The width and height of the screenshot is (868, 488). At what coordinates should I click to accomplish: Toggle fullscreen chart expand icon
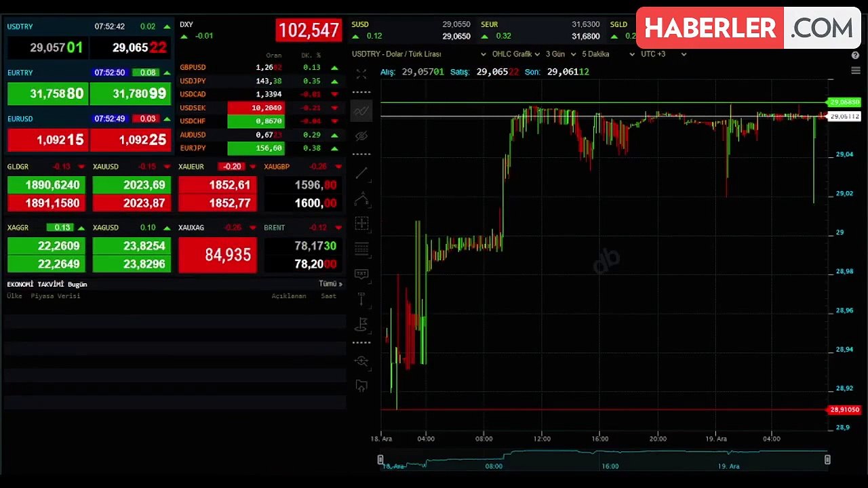tap(361, 74)
